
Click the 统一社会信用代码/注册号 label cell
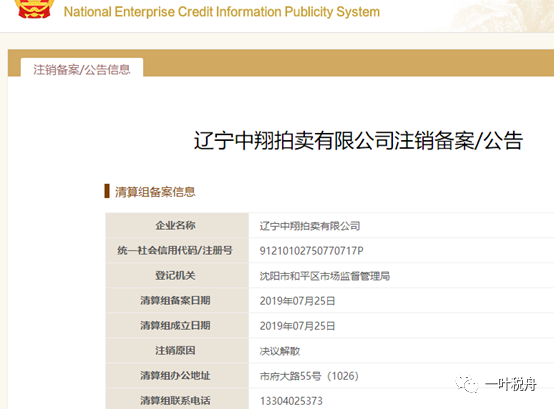point(177,250)
